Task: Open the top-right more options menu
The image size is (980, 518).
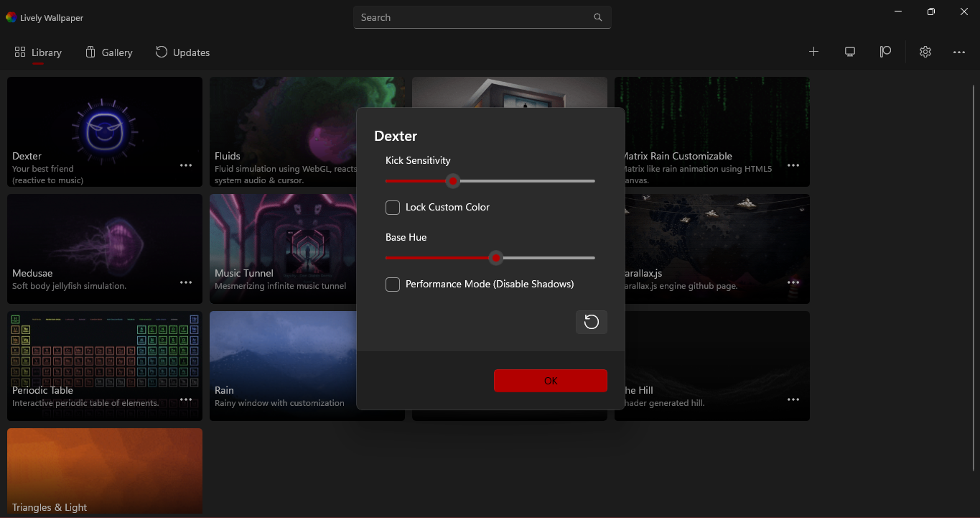Action: 959,52
